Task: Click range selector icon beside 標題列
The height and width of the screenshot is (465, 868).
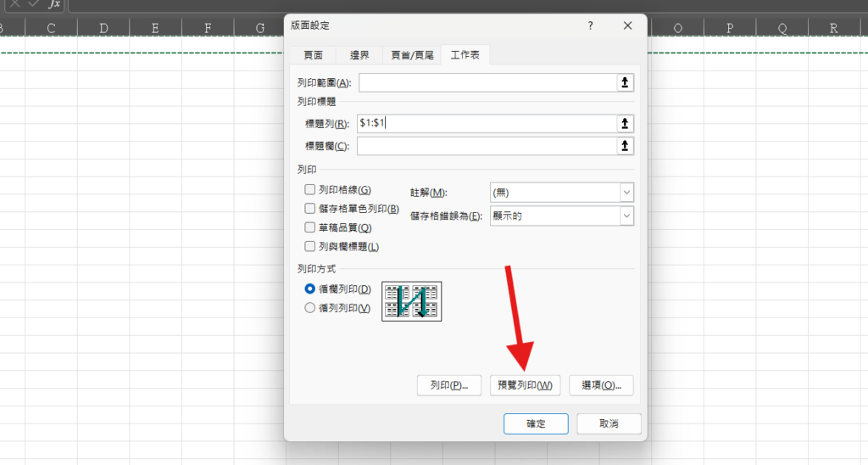Action: [x=625, y=124]
